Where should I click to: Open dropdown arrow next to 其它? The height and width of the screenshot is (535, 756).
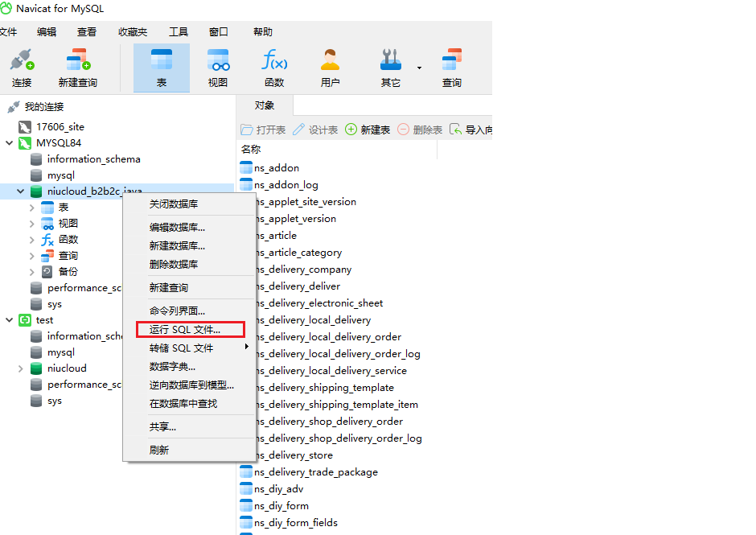[x=419, y=68]
